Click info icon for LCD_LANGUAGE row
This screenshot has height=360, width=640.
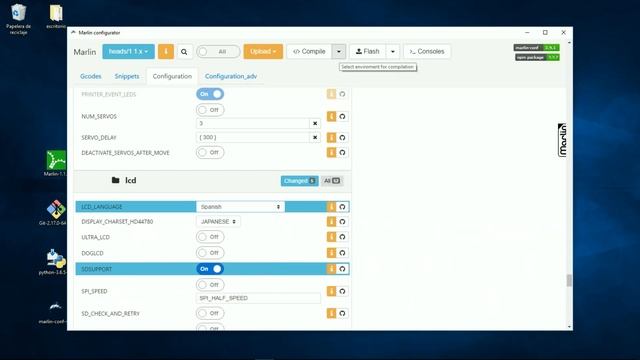pyautogui.click(x=331, y=207)
